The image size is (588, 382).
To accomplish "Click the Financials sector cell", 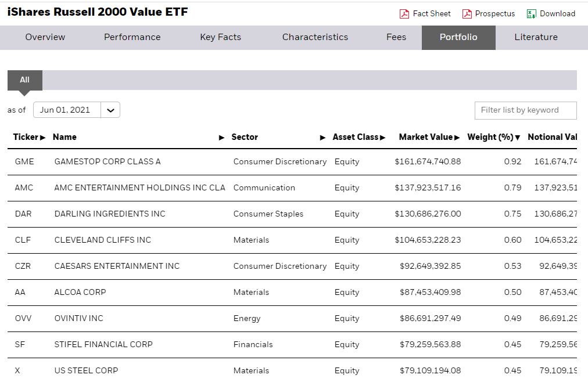I will coord(253,344).
